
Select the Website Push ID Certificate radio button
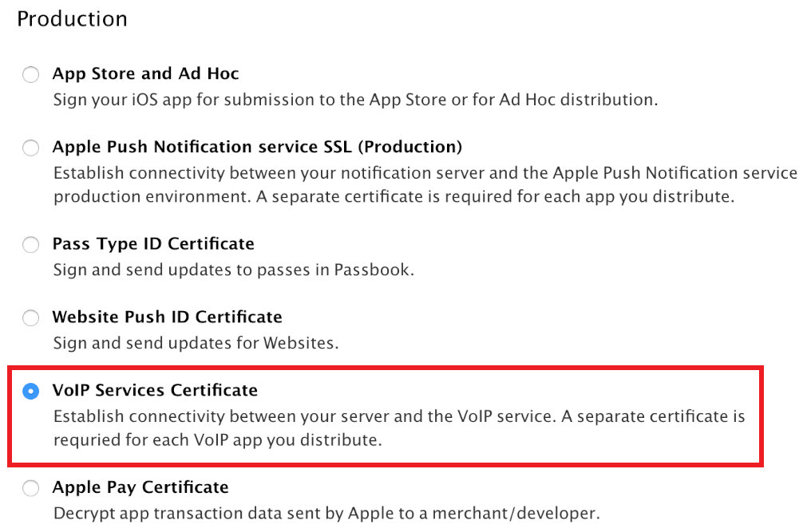coord(30,317)
